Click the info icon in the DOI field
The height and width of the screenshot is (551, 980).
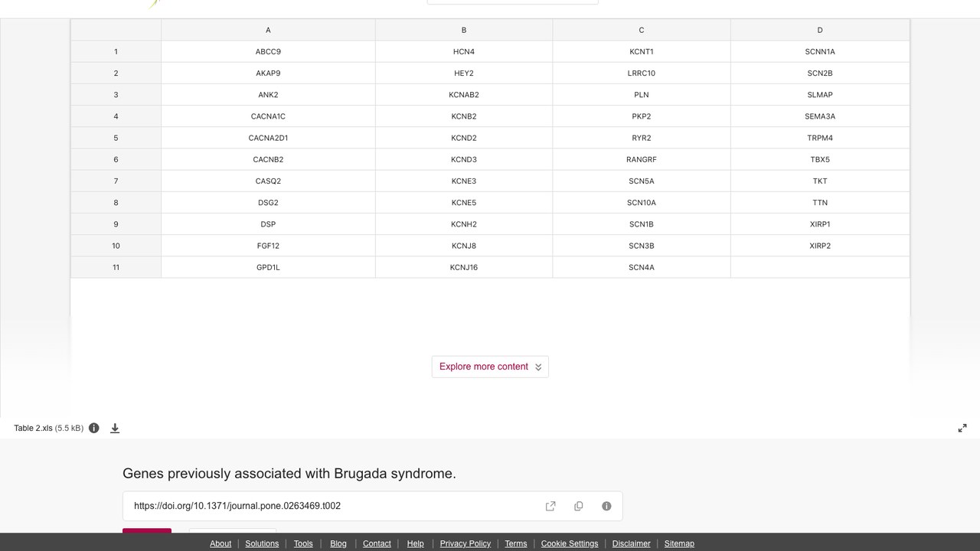pos(606,506)
